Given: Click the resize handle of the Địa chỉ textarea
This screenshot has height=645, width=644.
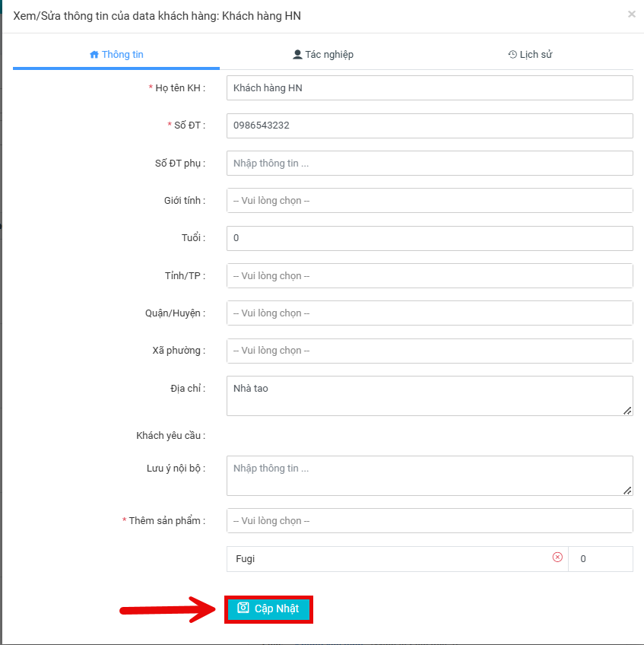Looking at the screenshot, I should pos(627,410).
